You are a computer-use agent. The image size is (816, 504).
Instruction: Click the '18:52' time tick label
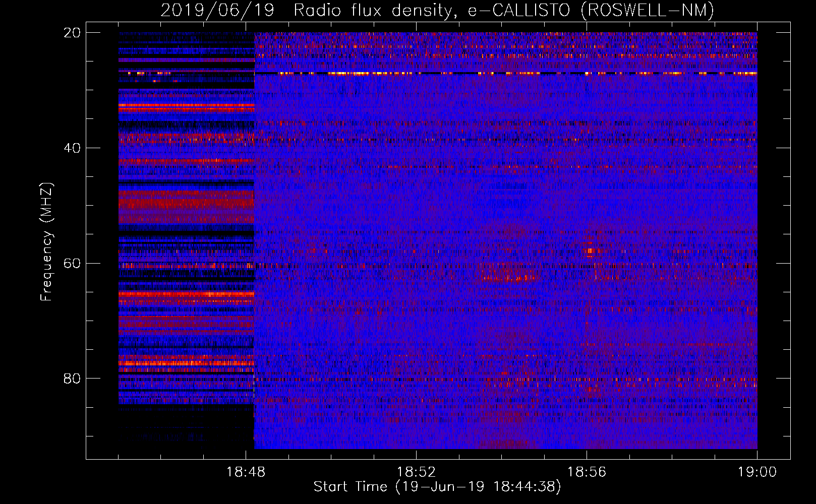pyautogui.click(x=416, y=472)
